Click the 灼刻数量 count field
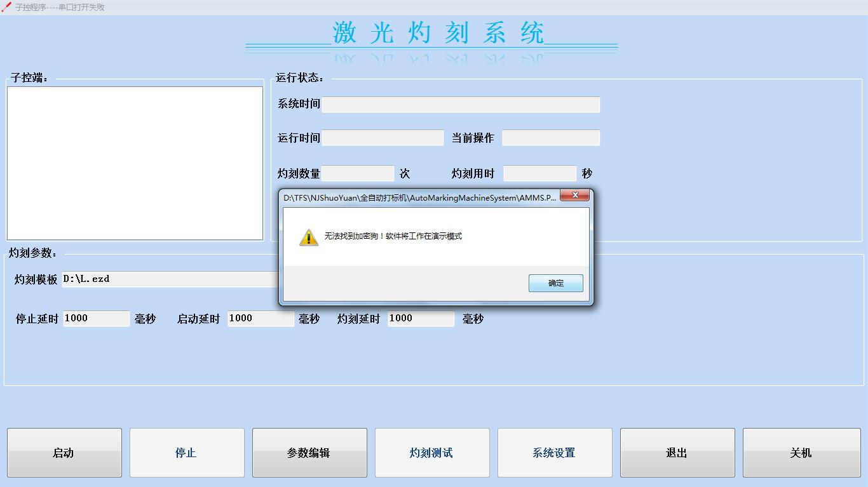The image size is (868, 487). click(358, 173)
